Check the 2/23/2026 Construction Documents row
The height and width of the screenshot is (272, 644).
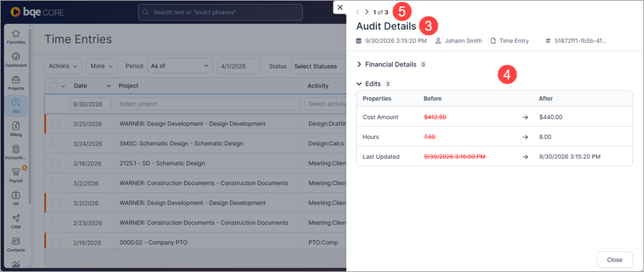(x=56, y=223)
